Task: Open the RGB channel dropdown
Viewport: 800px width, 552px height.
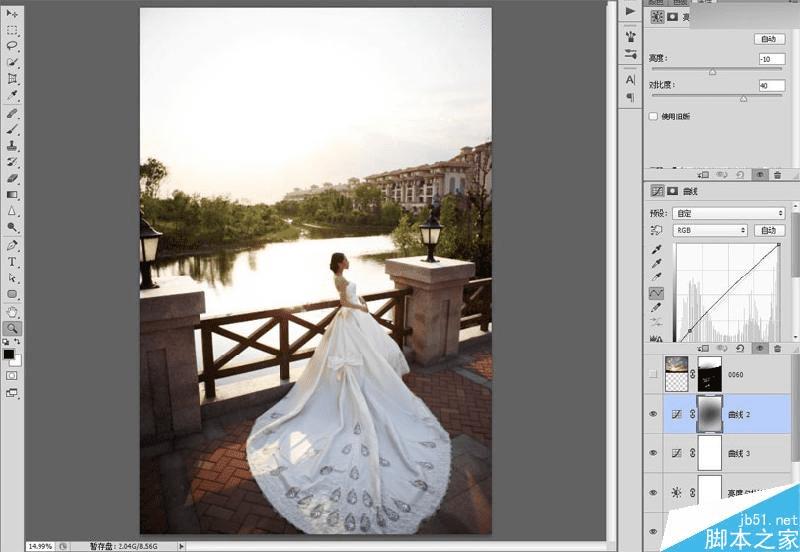Action: 710,231
